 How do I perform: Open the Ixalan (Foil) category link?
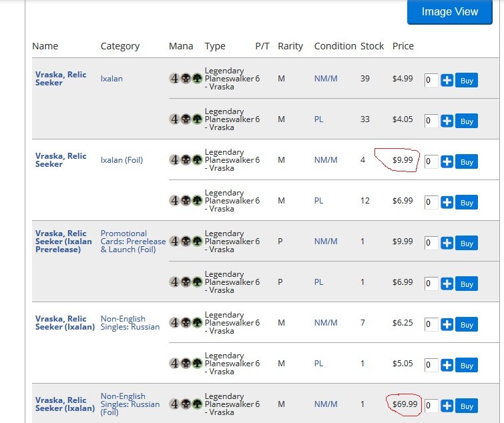coord(121,160)
